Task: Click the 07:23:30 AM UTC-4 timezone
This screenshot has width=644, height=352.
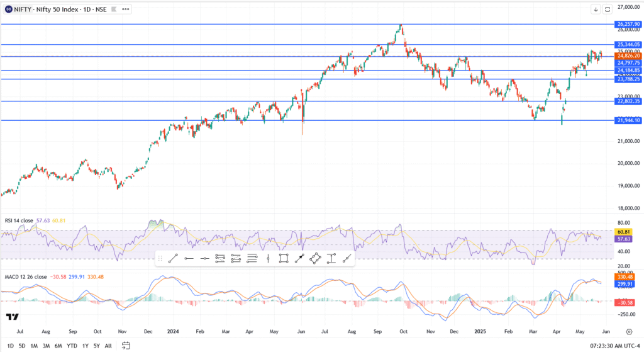Action: coord(615,346)
